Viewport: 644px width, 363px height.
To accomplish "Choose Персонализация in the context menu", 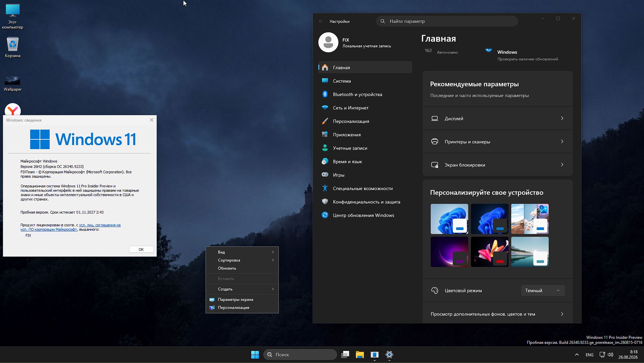I will pyautogui.click(x=242, y=308).
